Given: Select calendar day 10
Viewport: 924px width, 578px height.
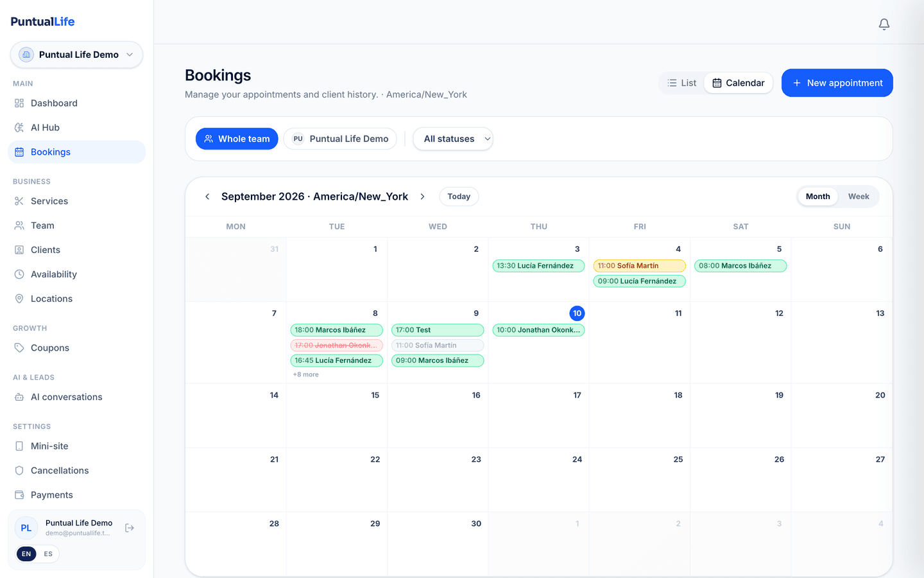Looking at the screenshot, I should click(577, 313).
